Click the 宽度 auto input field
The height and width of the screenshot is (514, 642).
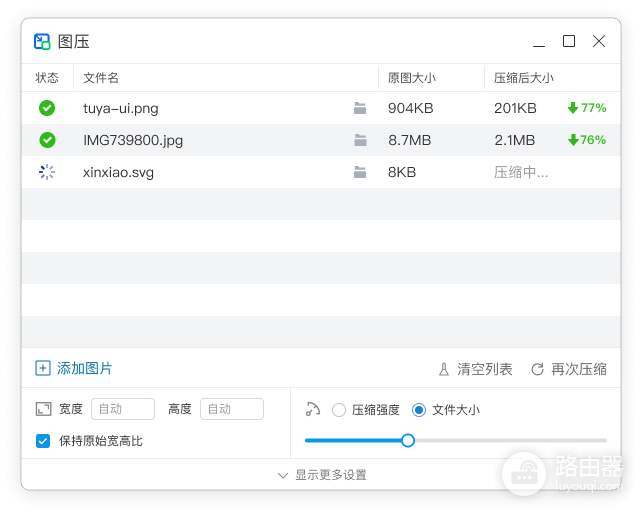tap(123, 409)
